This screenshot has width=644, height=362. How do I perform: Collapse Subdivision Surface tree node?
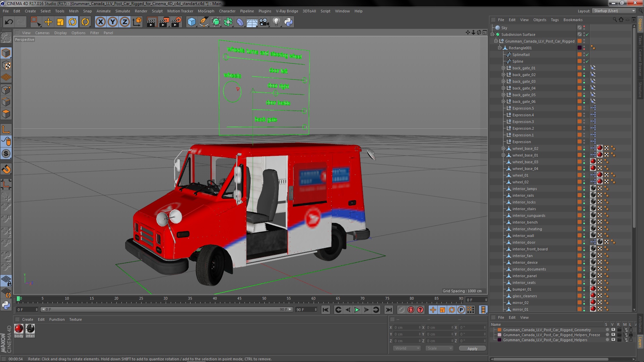(492, 35)
